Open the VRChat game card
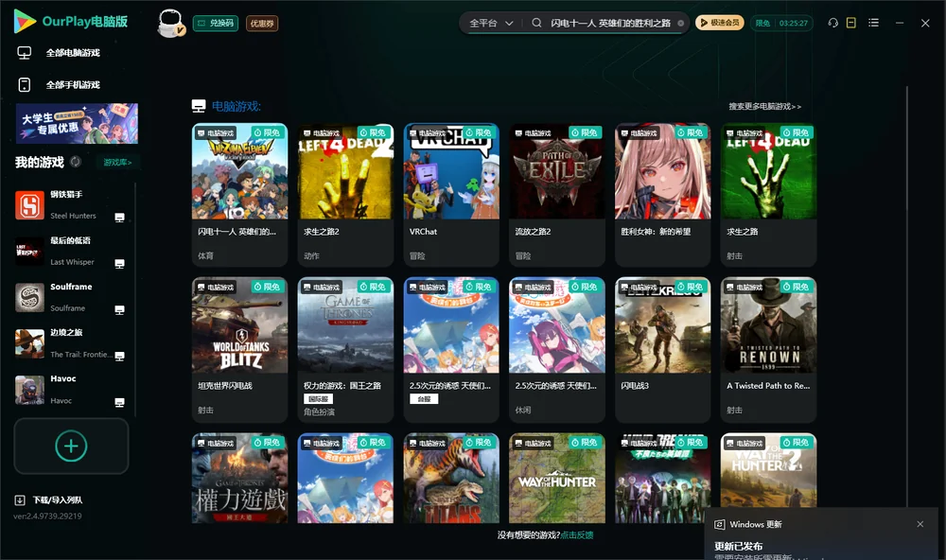Screen dimensions: 946x560 point(451,195)
